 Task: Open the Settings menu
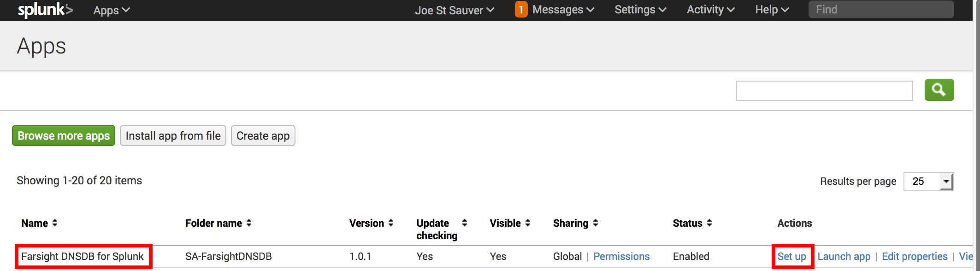tap(640, 9)
